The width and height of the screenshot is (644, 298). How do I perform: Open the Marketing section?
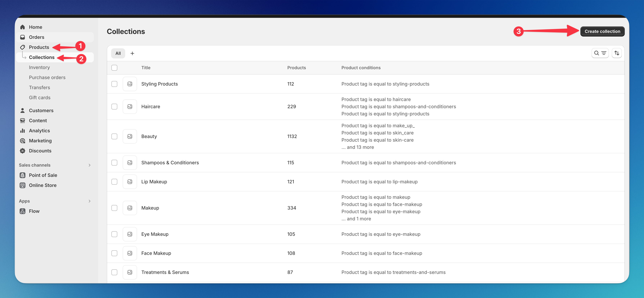pos(40,141)
